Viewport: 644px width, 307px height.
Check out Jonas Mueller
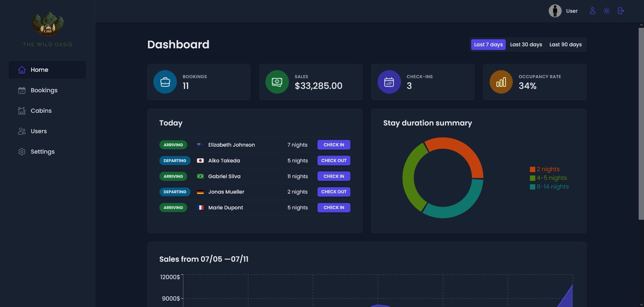(x=334, y=192)
